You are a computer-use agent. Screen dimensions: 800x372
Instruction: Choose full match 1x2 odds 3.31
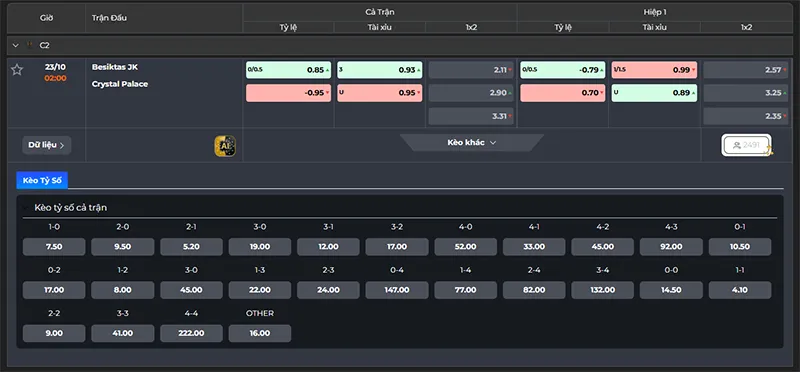click(x=471, y=116)
